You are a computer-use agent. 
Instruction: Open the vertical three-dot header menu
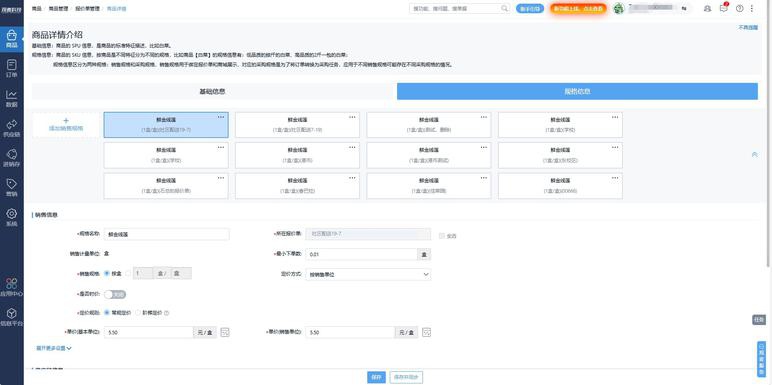coord(752,8)
